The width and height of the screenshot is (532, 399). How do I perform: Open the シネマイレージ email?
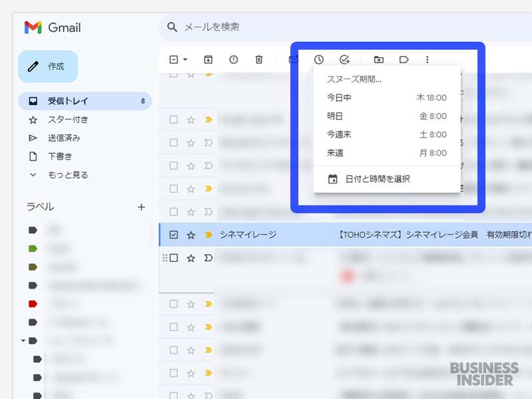point(345,235)
